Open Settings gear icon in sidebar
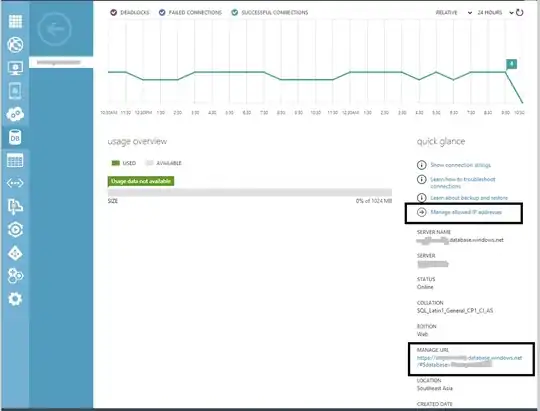Image resolution: width=540 pixels, height=411 pixels. tap(15, 299)
